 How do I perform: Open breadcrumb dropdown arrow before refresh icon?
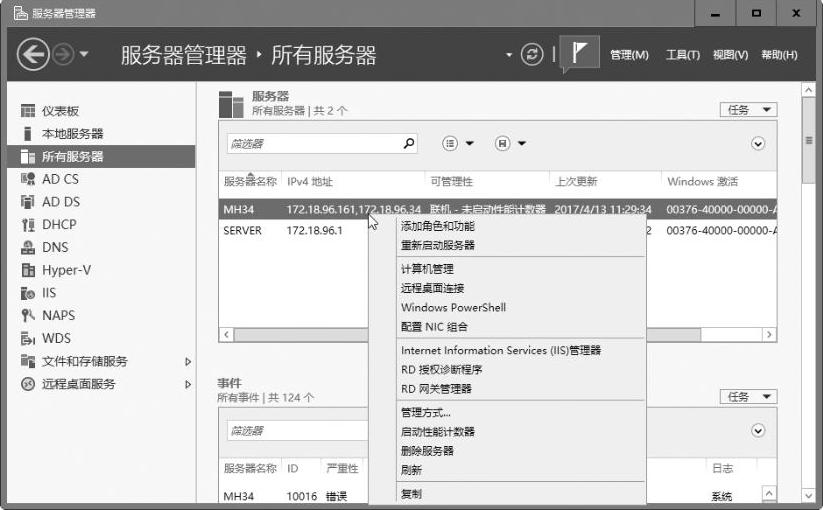509,55
